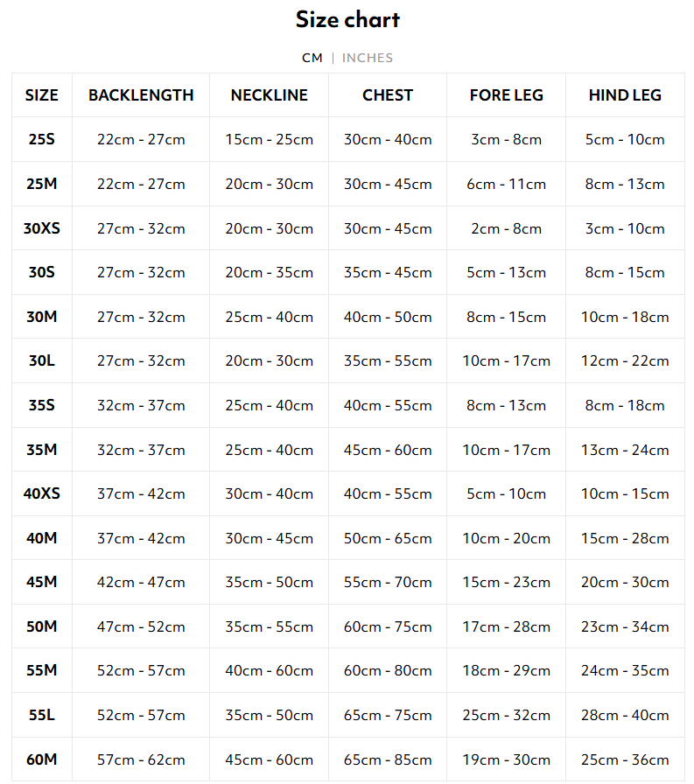Click the FORE LEG column header
Viewport: 694px width, 784px height.
tap(506, 95)
